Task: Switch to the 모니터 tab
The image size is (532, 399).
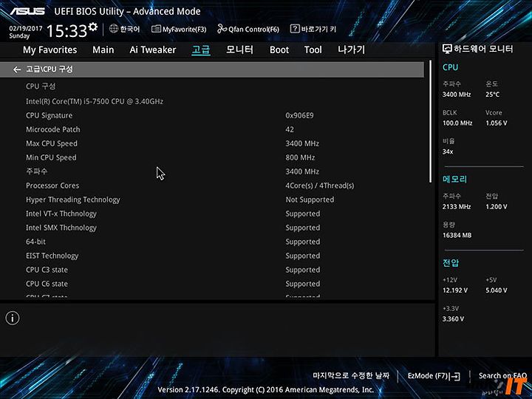Action: [x=239, y=50]
